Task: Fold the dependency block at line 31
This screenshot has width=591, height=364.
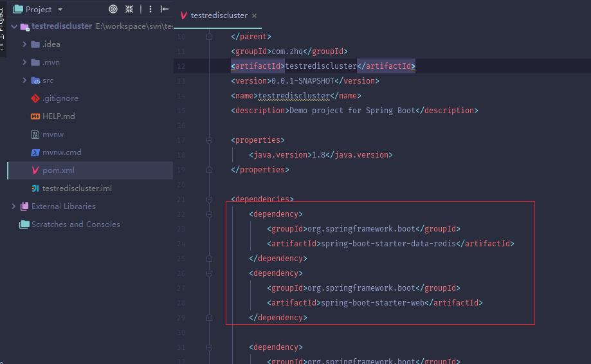Action: pyautogui.click(x=209, y=347)
